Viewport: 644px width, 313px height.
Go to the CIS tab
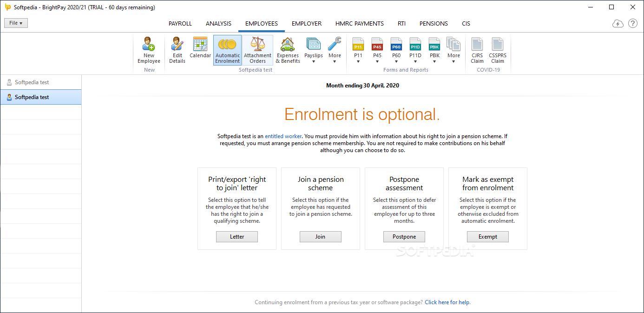[x=466, y=23]
